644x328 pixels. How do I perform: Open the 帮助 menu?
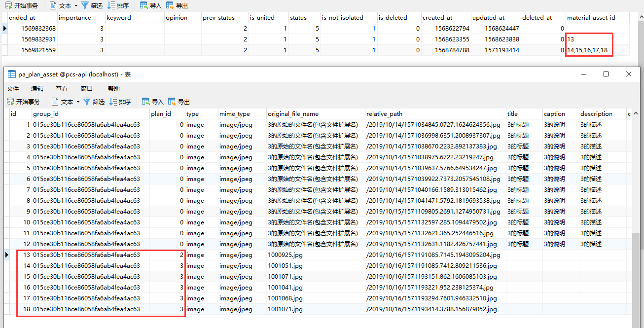(114, 89)
